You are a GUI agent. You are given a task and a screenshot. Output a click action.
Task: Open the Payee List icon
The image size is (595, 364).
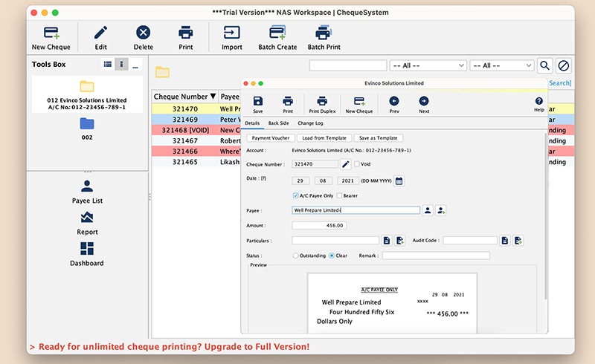click(87, 186)
